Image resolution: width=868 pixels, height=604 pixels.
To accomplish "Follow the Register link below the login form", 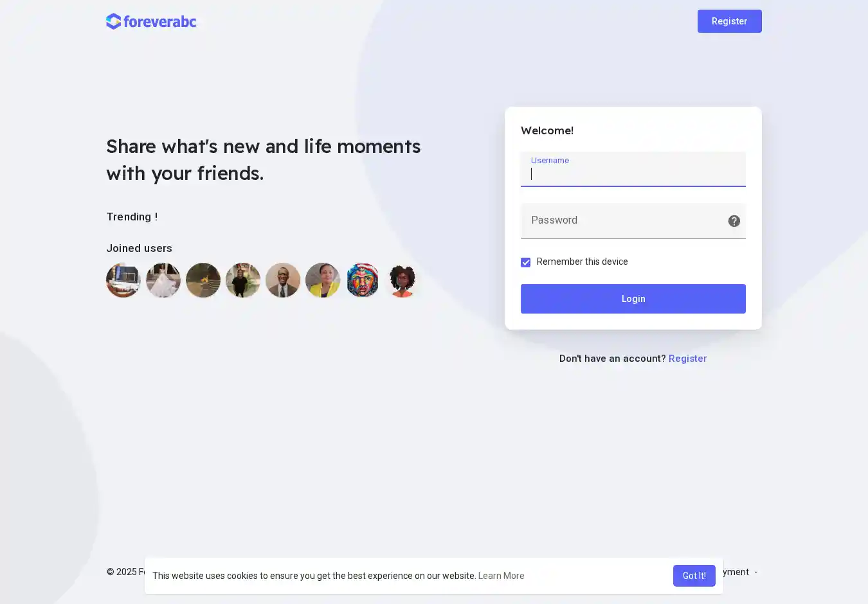I will [687, 359].
